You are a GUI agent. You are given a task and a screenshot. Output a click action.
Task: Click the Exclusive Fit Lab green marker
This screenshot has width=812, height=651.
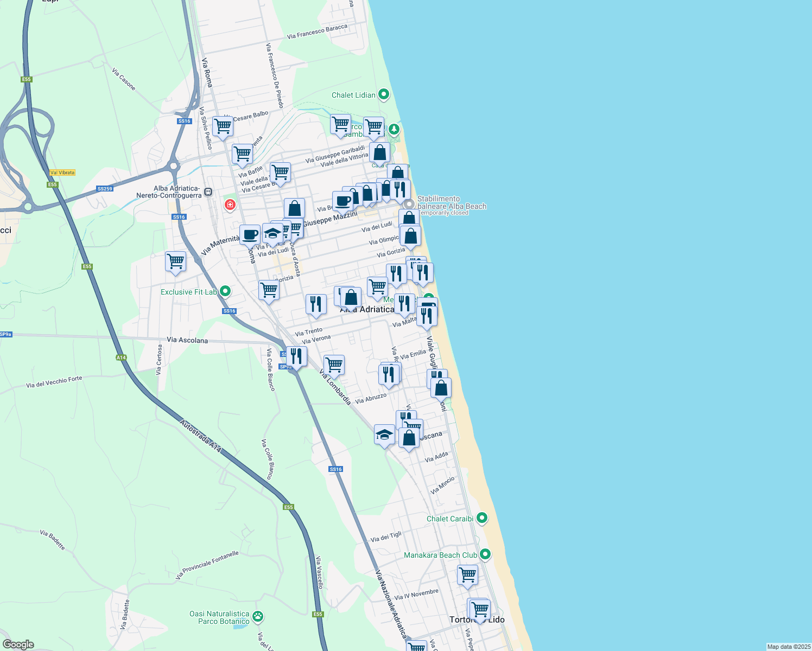224,291
